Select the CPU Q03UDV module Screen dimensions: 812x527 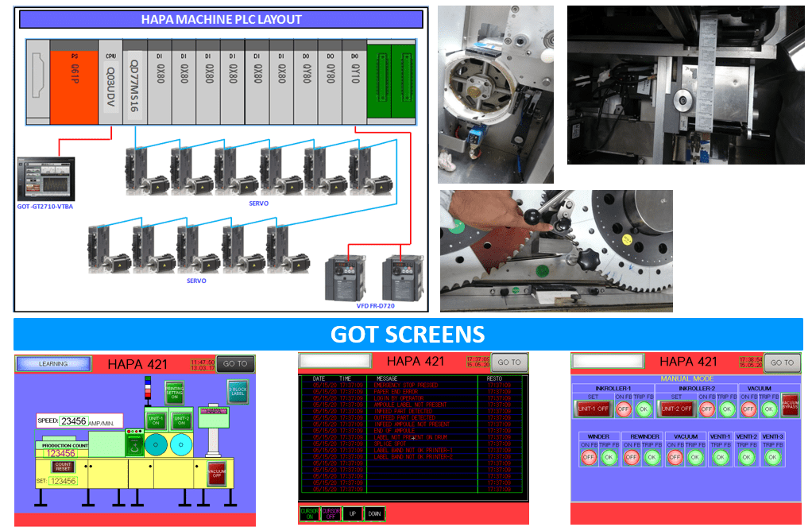click(110, 83)
